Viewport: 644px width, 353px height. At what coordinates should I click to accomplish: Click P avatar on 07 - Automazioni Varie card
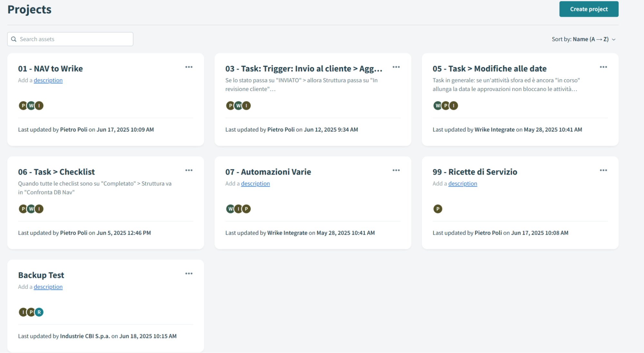(246, 209)
